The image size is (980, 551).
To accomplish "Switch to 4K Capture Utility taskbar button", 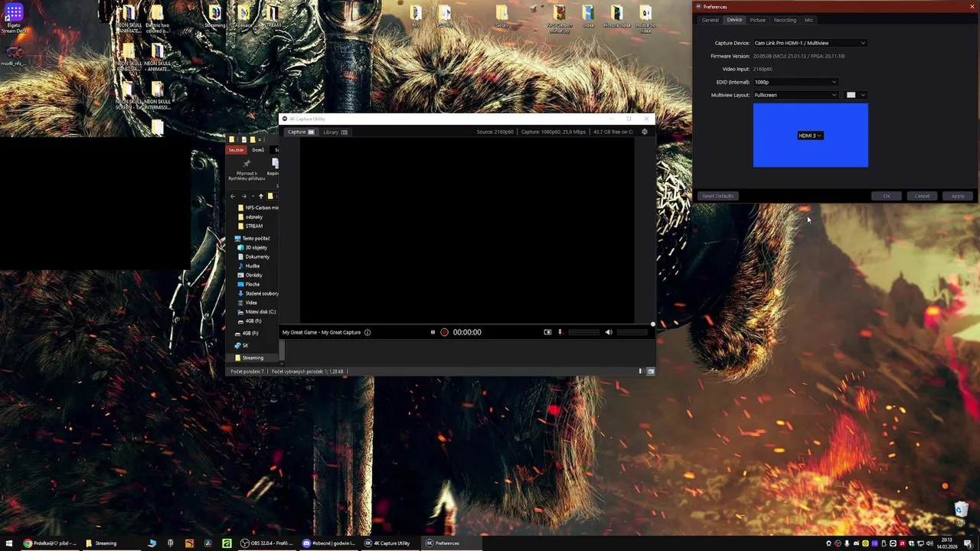I will (x=390, y=543).
